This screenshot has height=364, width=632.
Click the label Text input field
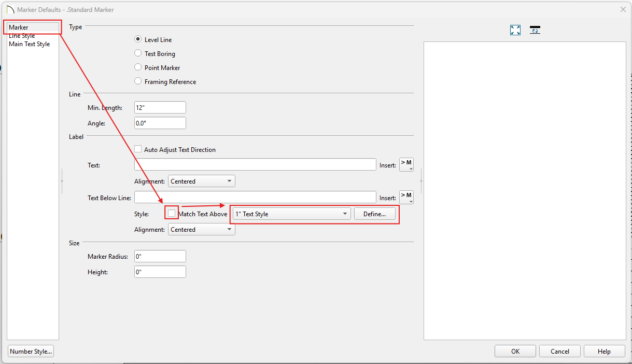[255, 165]
